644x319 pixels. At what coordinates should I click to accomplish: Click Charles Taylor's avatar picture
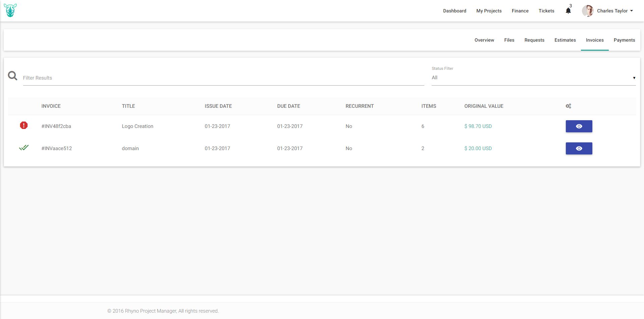(x=588, y=11)
